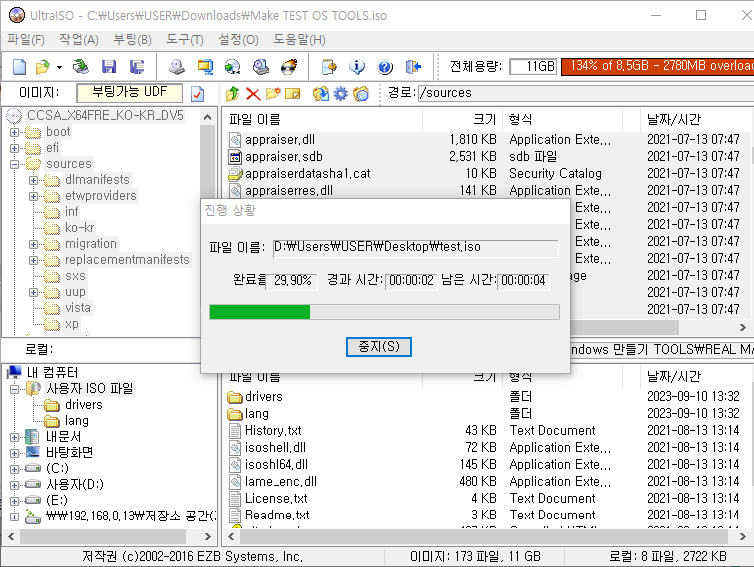Click the blue Info bubble icon
This screenshot has width=754, height=567.
(x=357, y=66)
